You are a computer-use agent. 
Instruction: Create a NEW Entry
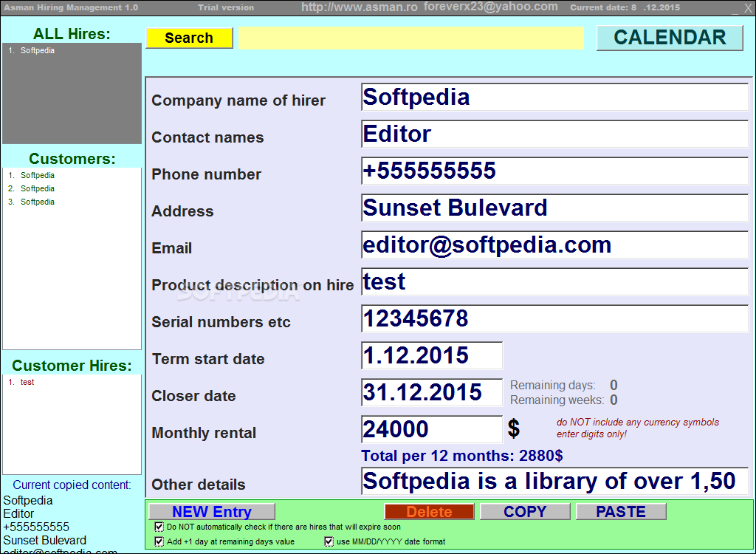click(x=212, y=512)
